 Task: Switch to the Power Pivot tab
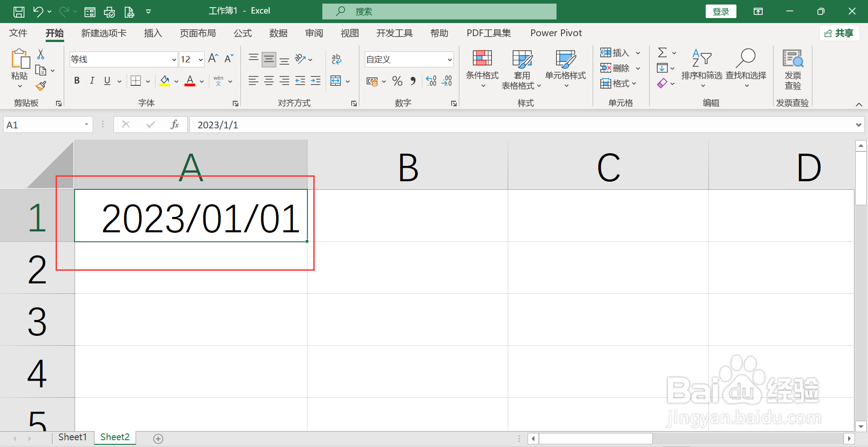point(556,33)
